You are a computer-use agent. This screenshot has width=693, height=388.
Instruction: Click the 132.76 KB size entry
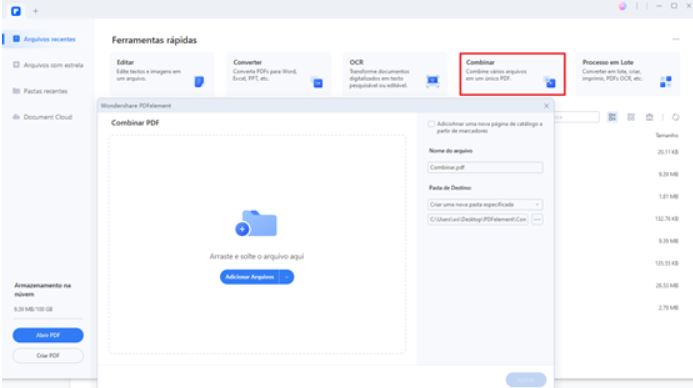coord(666,219)
